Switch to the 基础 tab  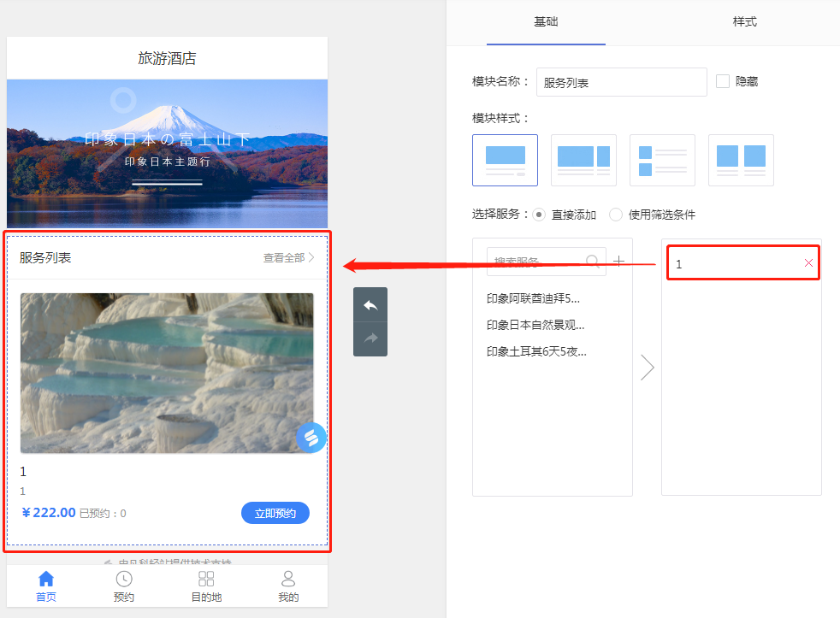546,22
